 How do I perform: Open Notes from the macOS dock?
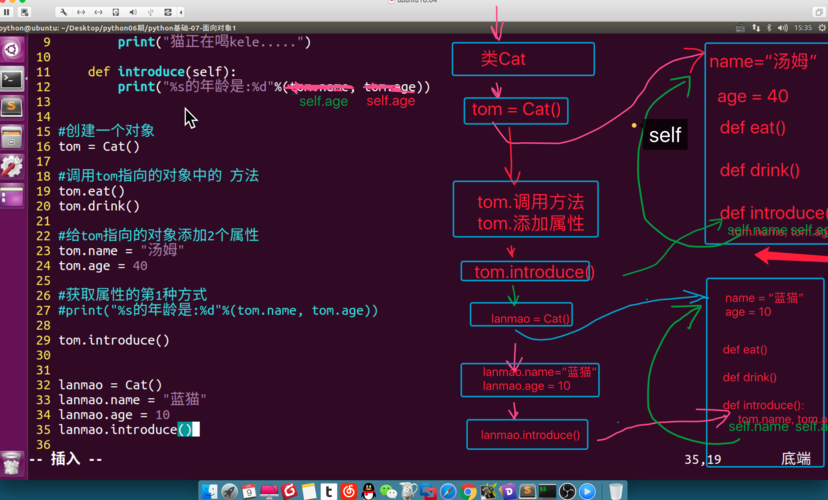coord(309,492)
